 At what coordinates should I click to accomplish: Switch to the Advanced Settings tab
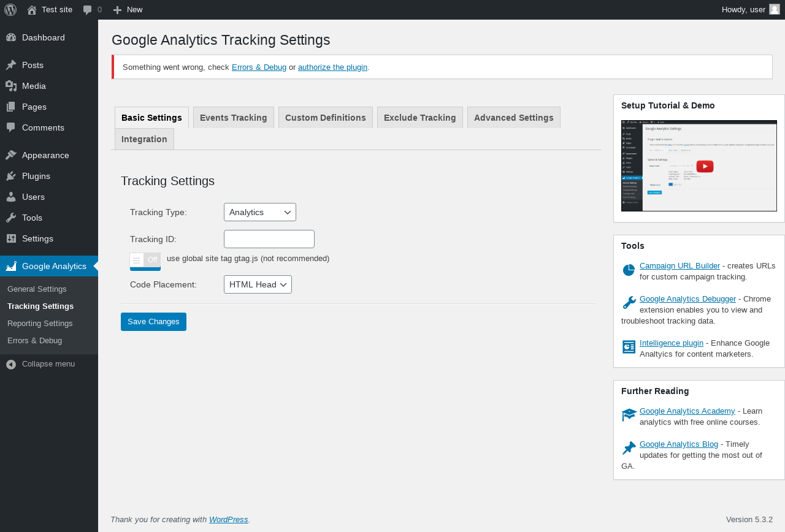[x=514, y=118]
